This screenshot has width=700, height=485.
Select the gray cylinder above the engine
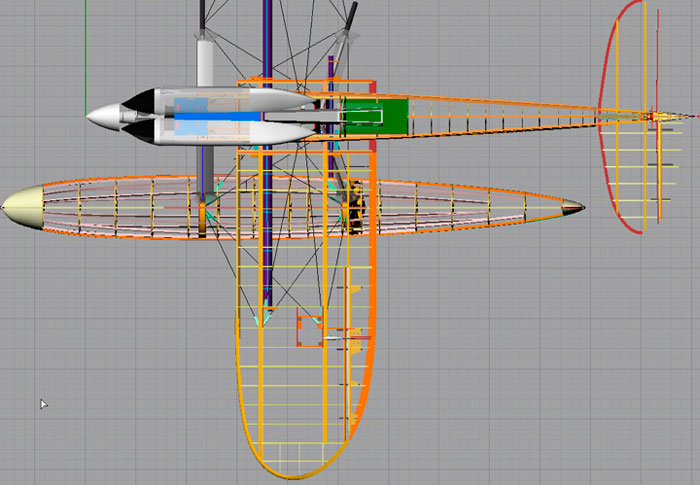click(205, 64)
